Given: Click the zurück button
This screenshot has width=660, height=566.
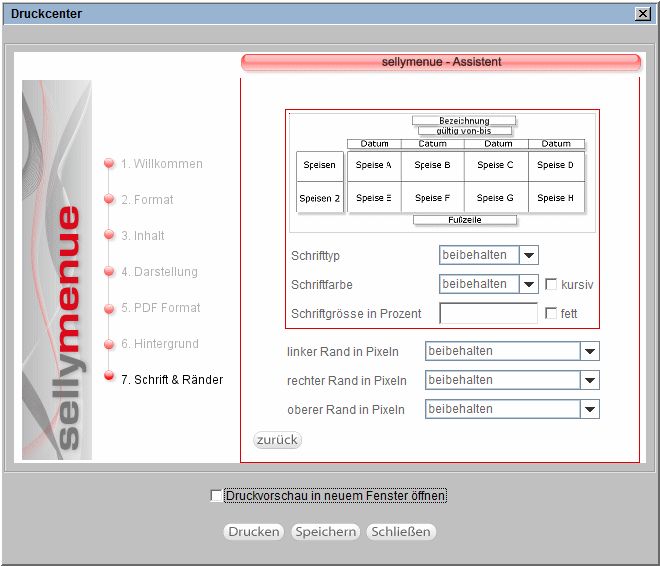Looking at the screenshot, I should click(277, 440).
